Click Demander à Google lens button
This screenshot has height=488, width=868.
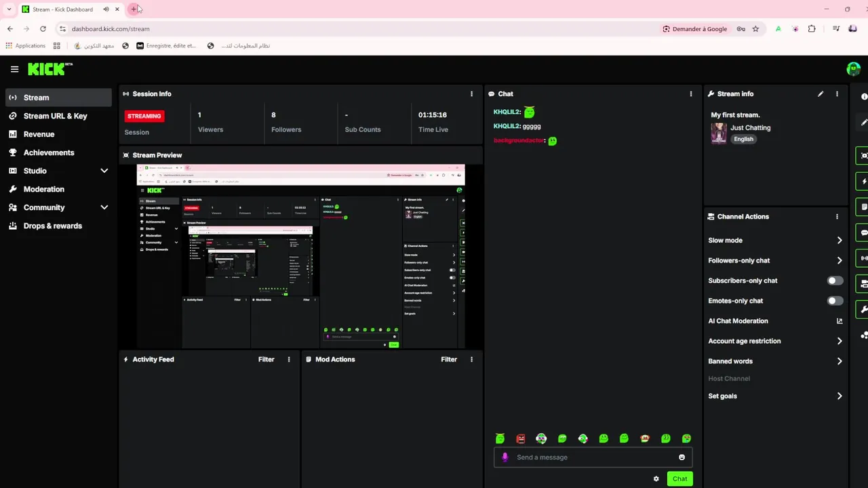coord(694,29)
